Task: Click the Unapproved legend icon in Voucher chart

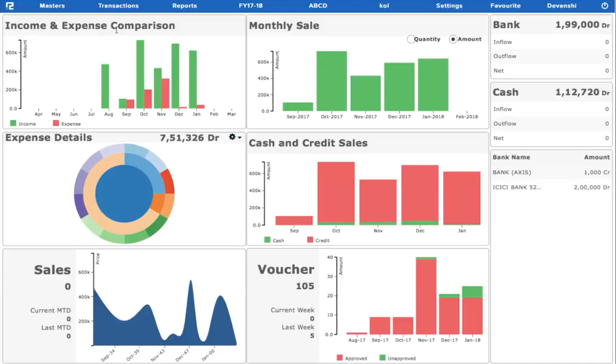Action: coord(383,358)
